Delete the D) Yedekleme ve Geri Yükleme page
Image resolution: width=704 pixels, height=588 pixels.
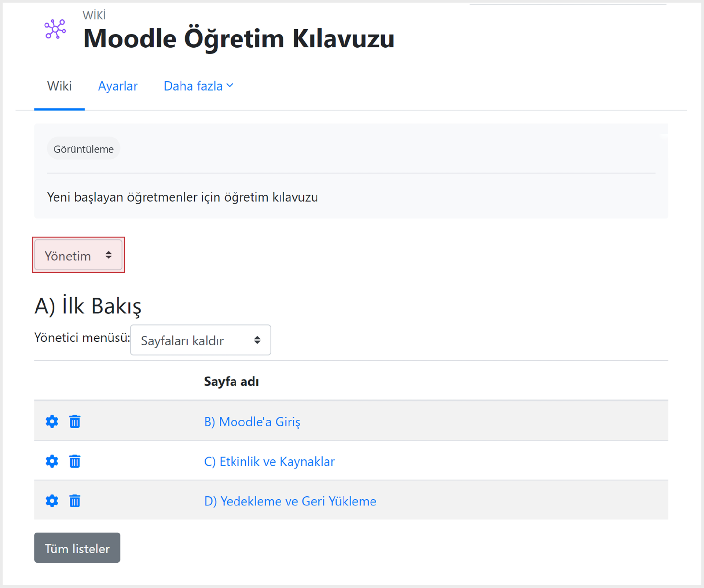tap(75, 501)
